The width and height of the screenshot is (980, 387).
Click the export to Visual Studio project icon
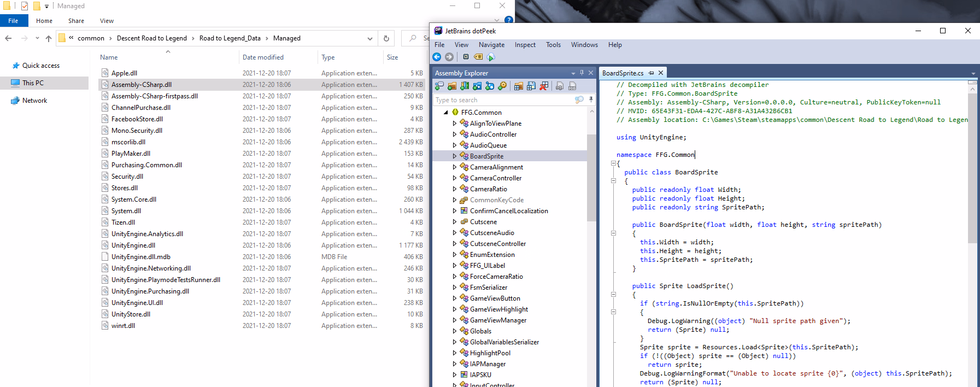point(560,86)
